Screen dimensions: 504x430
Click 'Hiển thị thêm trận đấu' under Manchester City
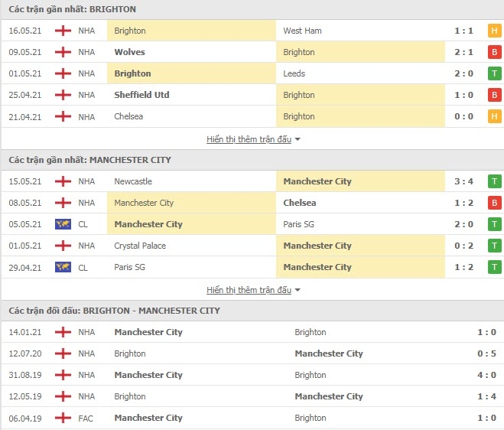click(x=249, y=290)
